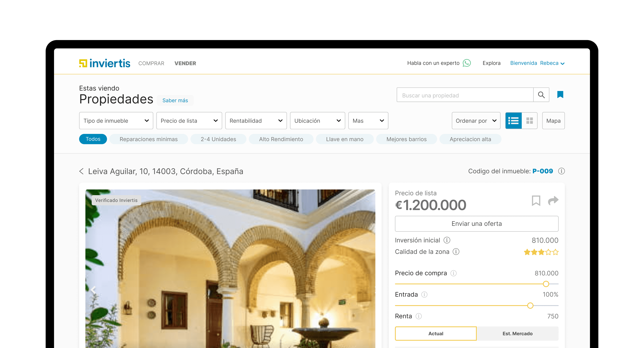
Task: Click the Enviar una oferta button
Action: 477,224
